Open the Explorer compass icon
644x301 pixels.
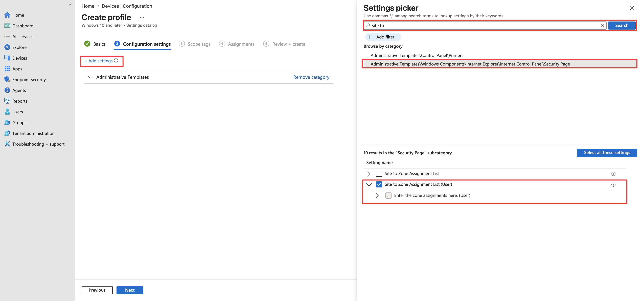pos(7,47)
